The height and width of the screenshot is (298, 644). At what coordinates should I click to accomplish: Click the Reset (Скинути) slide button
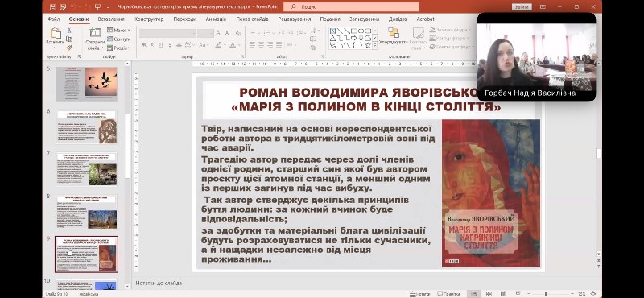pos(118,39)
